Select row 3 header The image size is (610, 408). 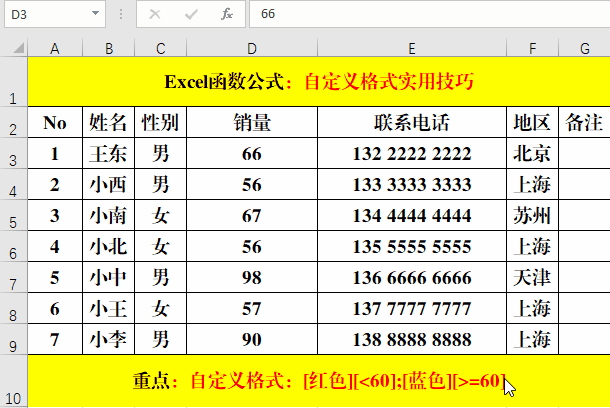tap(14, 153)
